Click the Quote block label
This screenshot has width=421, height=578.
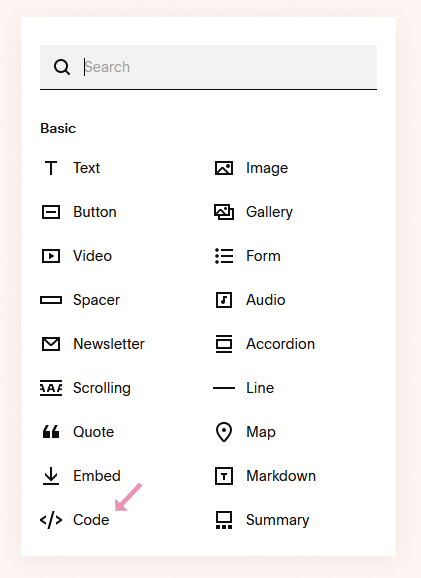(x=94, y=432)
